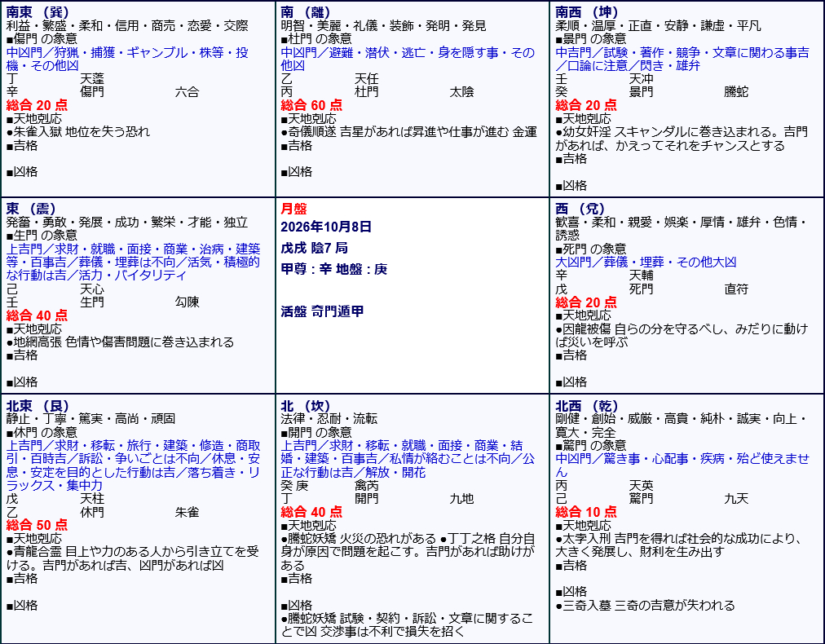The width and height of the screenshot is (825, 644).
Task: Click the blue 中吉門／試験 description
Action: pyautogui.click(x=682, y=59)
